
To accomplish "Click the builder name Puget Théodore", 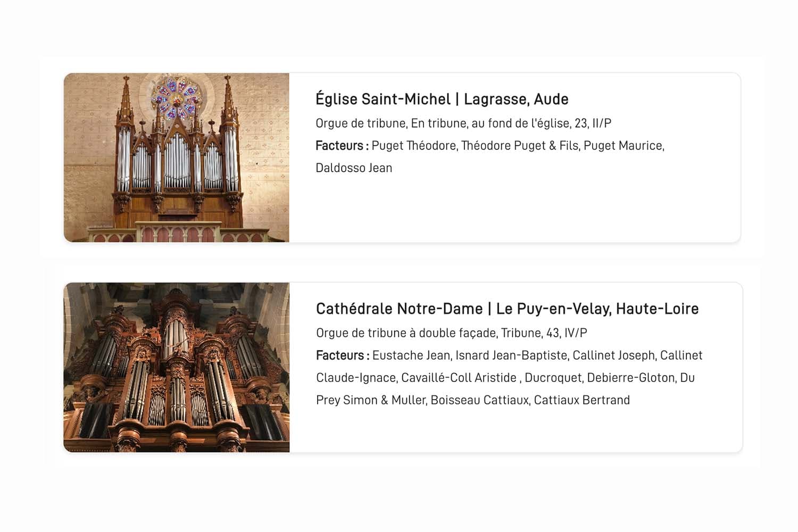I will [x=414, y=146].
